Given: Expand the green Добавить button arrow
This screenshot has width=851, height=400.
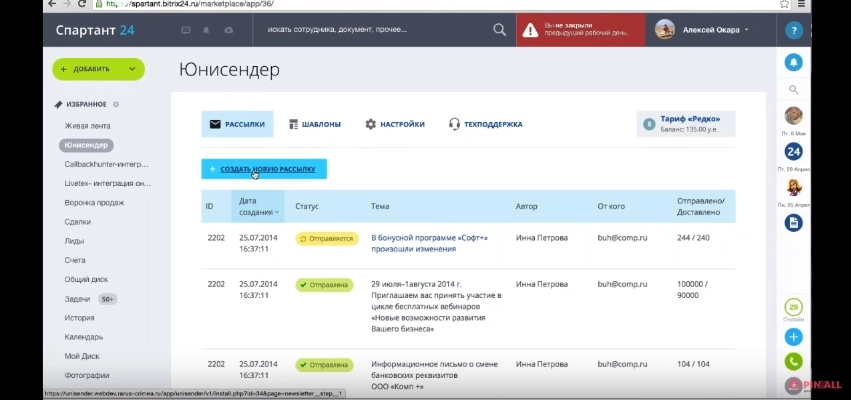Looking at the screenshot, I should [x=132, y=69].
